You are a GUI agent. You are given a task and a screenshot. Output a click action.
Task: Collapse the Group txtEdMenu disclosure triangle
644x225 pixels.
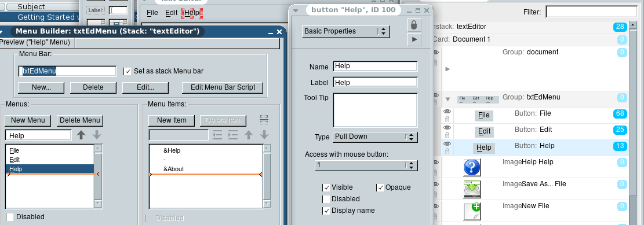(x=447, y=99)
